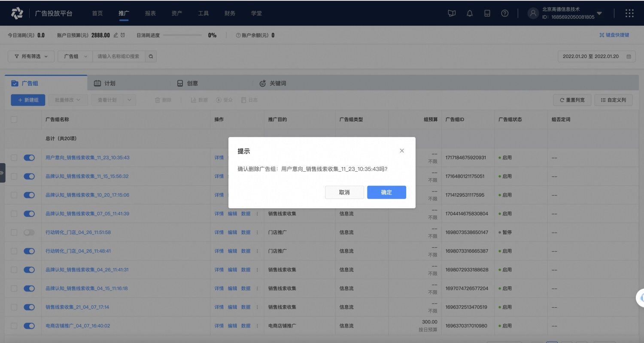The height and width of the screenshot is (343, 644).
Task: Expand the arrow next to 查看计划
Action: pos(129,100)
